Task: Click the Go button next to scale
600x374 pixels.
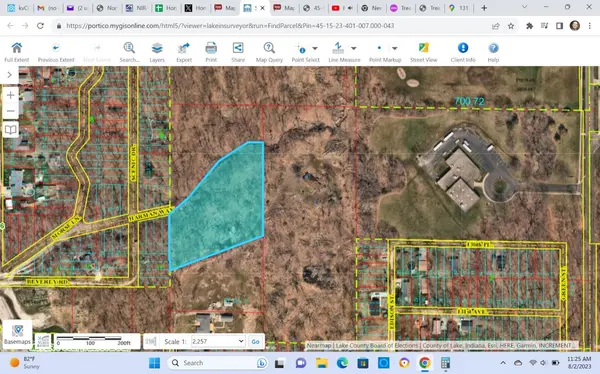Action: (x=255, y=341)
